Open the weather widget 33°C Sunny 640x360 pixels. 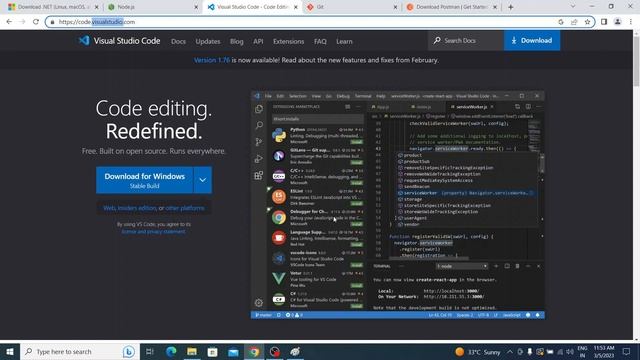pyautogui.click(x=478, y=352)
